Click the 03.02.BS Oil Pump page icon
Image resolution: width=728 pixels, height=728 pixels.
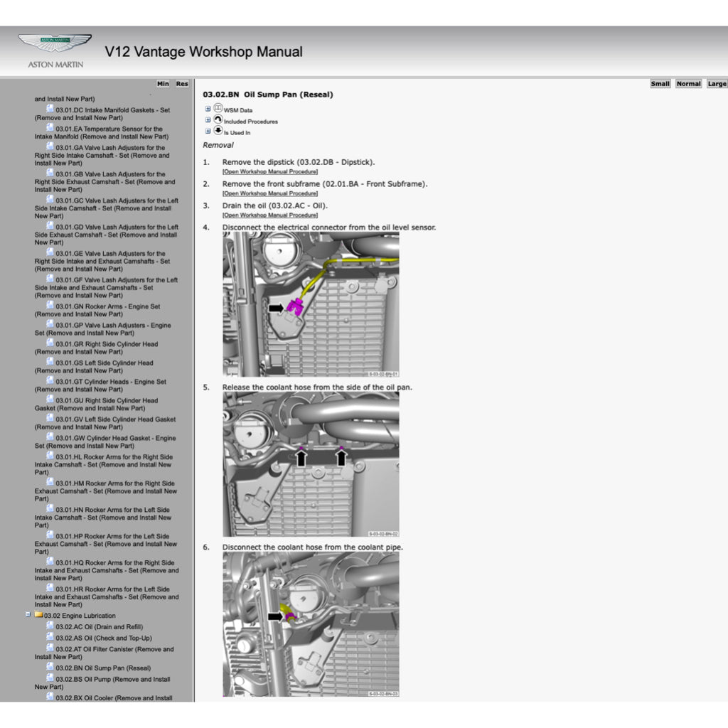point(51,678)
